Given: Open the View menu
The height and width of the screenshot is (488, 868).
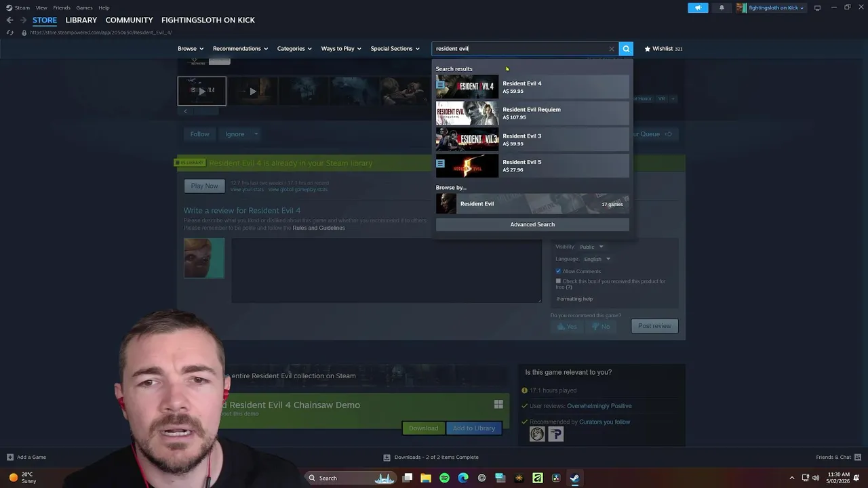Looking at the screenshot, I should (41, 7).
